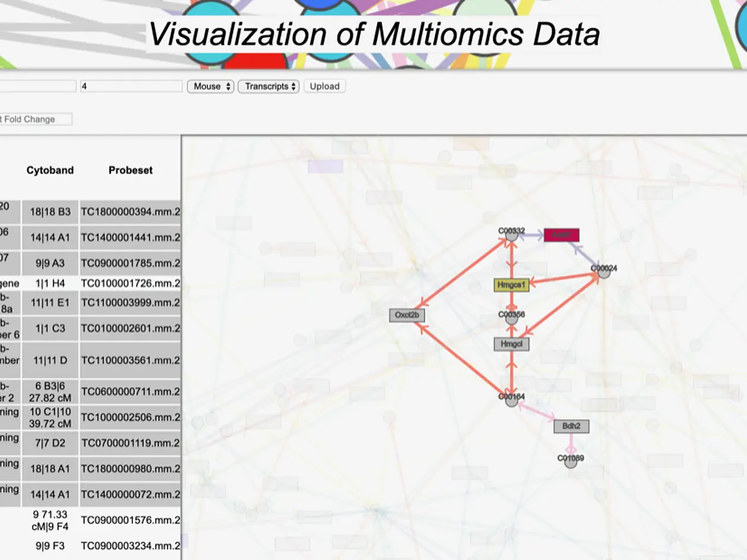Click the Visualization of Multiomics Data title
The width and height of the screenshot is (747, 560).
tap(373, 34)
